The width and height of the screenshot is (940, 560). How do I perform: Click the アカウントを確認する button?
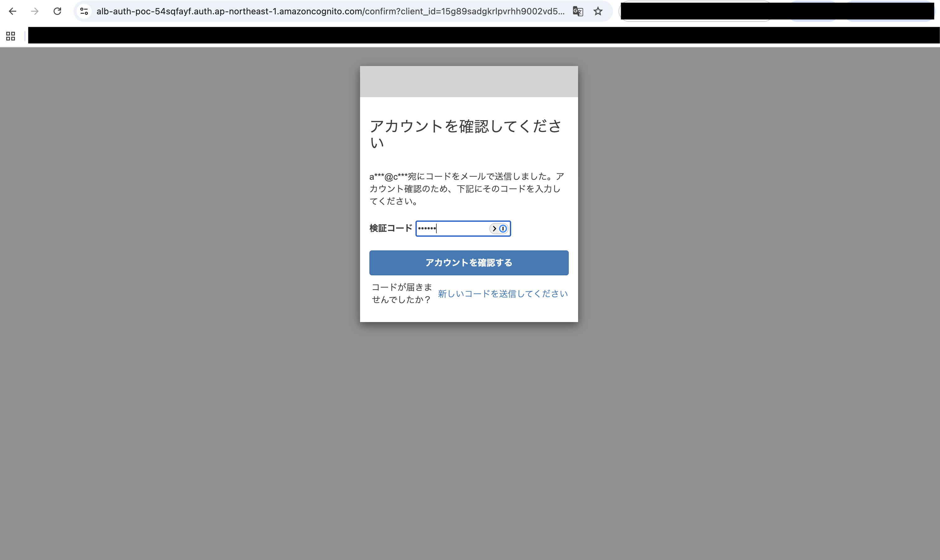469,263
